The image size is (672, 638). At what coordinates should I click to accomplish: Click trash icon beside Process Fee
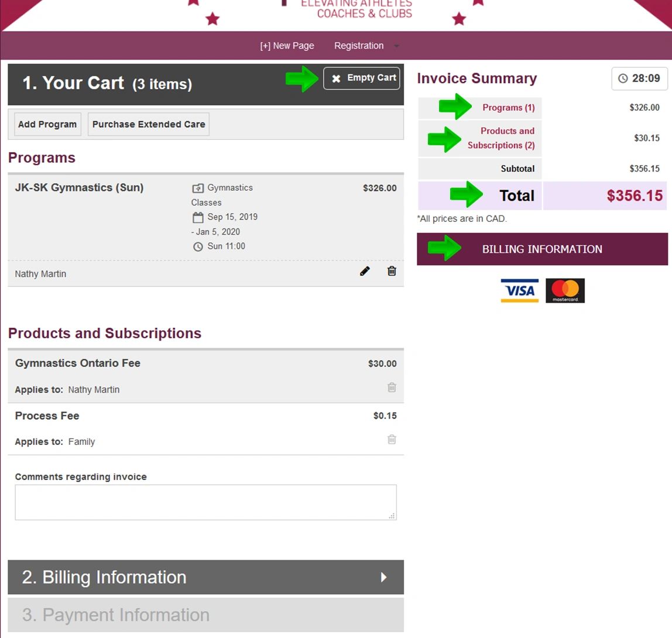[x=392, y=440]
